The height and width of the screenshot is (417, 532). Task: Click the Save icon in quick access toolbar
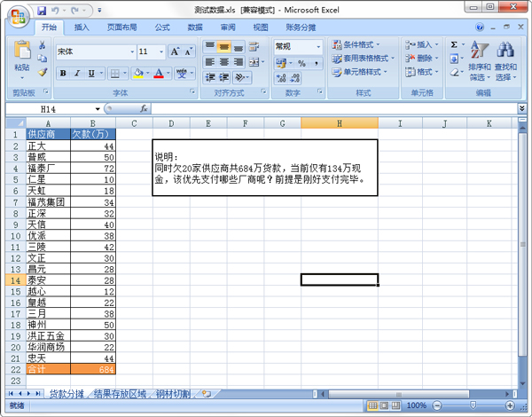(x=41, y=9)
